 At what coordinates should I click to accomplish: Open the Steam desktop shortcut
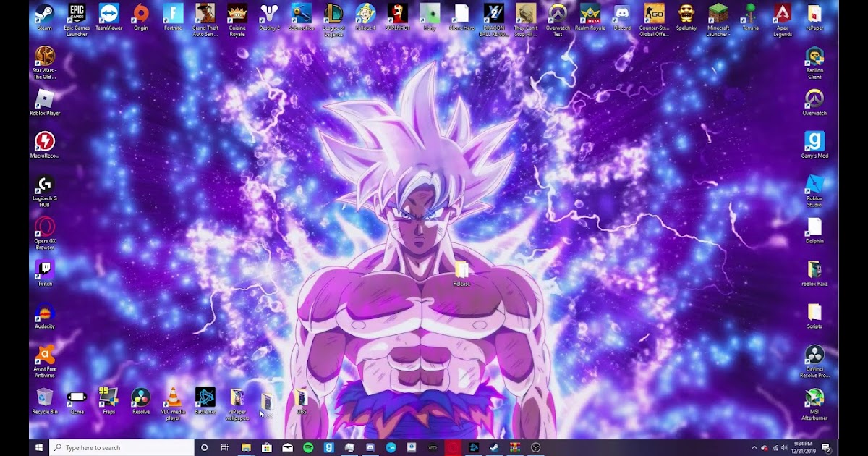45,17
